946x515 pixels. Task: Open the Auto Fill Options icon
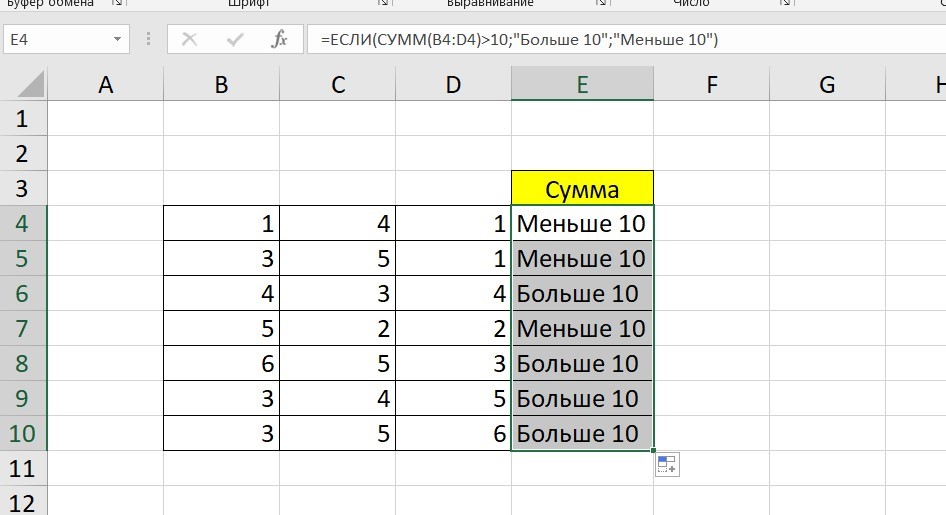coord(667,464)
